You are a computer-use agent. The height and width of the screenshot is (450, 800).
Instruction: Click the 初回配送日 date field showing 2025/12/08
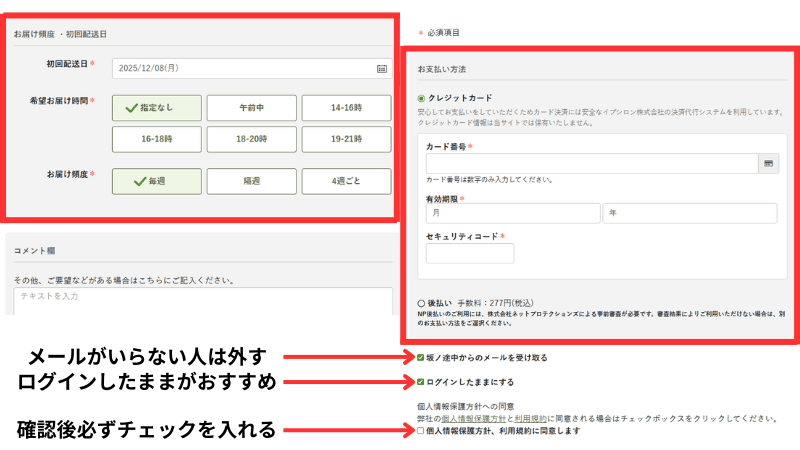pyautogui.click(x=252, y=68)
